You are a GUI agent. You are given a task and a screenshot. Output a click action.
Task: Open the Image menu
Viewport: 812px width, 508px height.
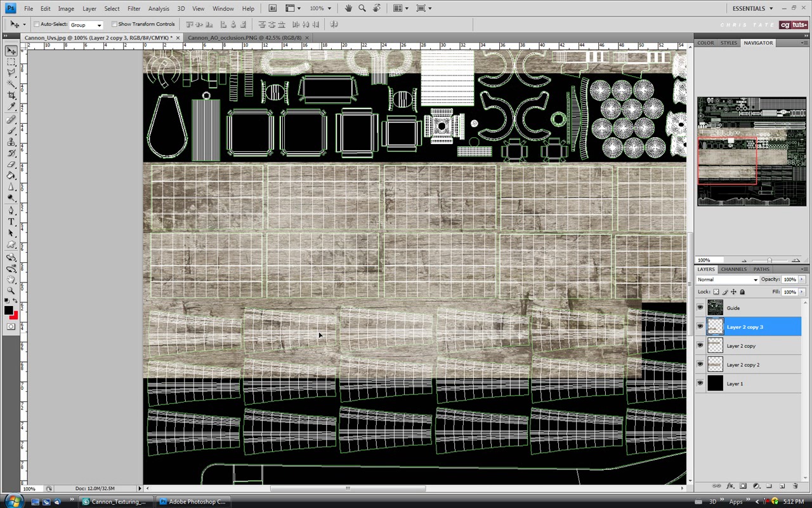[x=66, y=8]
